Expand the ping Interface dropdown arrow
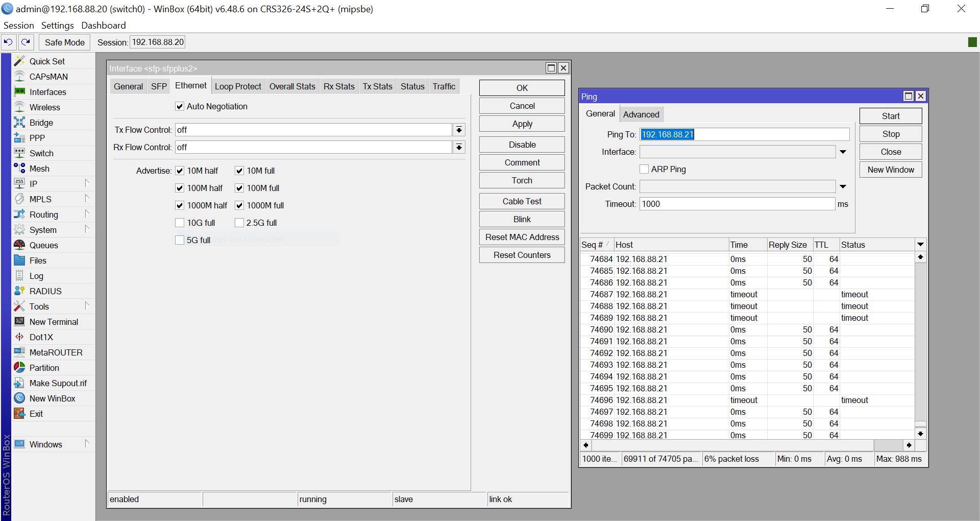The height and width of the screenshot is (521, 980). [843, 152]
